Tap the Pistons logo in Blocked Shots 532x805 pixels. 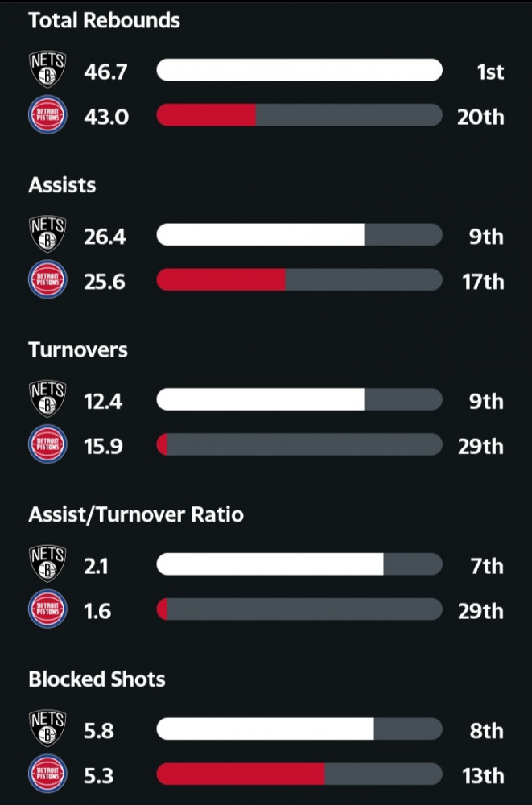coord(47,775)
